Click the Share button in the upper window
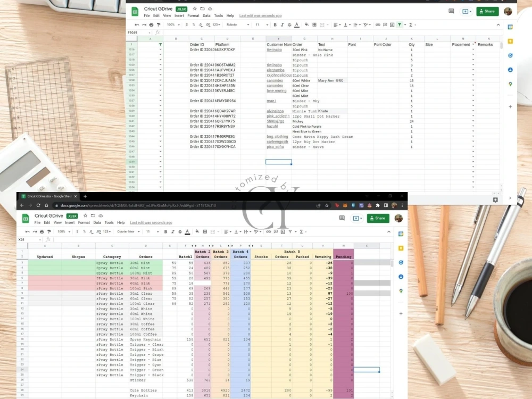 point(487,11)
